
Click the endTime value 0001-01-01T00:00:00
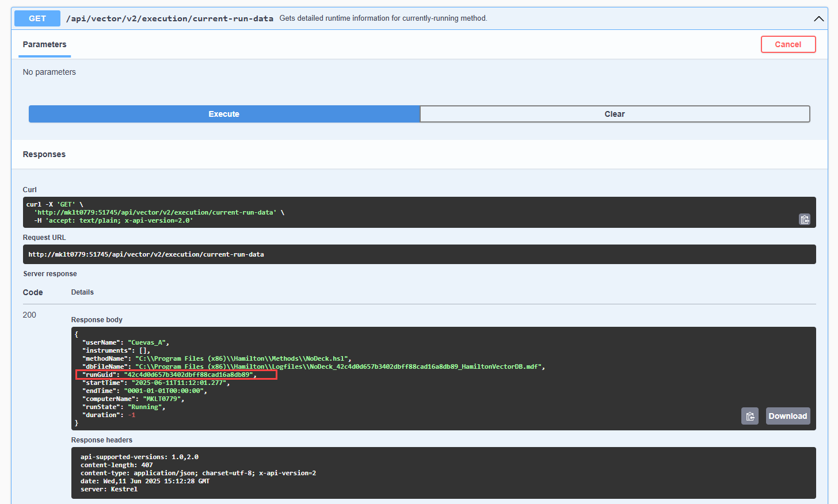(x=163, y=391)
